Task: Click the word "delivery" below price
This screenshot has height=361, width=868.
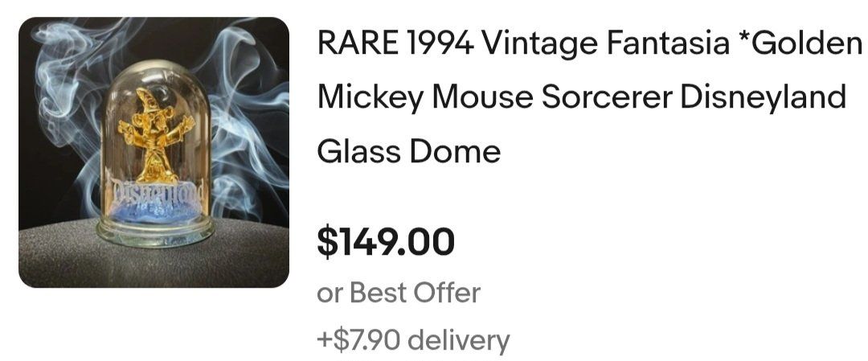Action: [459, 340]
